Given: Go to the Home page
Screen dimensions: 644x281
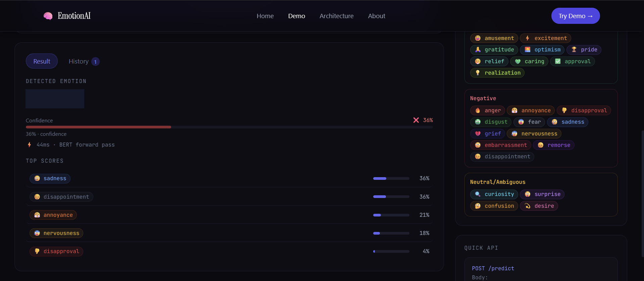Looking at the screenshot, I should (265, 16).
